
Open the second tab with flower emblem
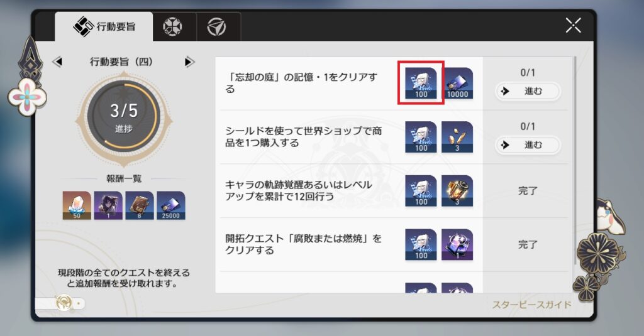172,27
